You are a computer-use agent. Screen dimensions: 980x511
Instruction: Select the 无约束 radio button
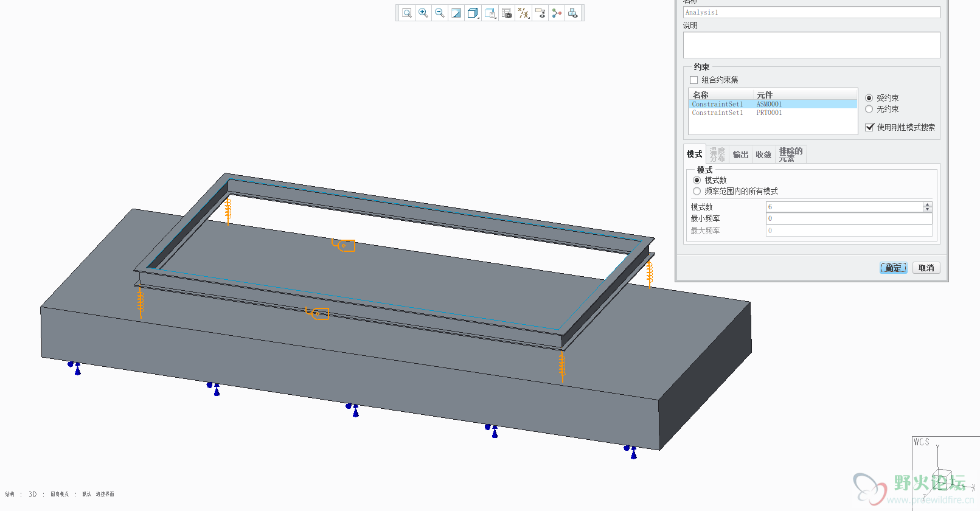pos(869,109)
